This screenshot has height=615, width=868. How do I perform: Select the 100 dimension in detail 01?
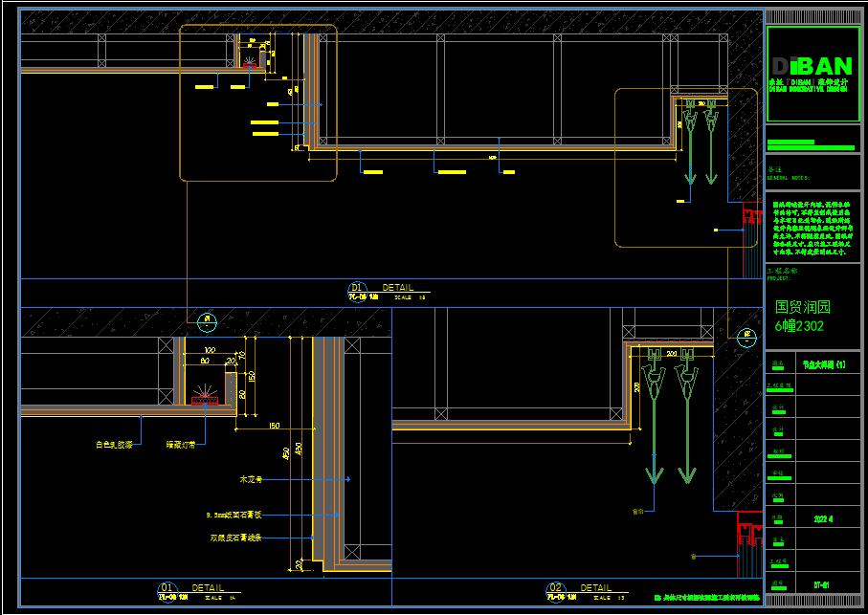(x=210, y=350)
